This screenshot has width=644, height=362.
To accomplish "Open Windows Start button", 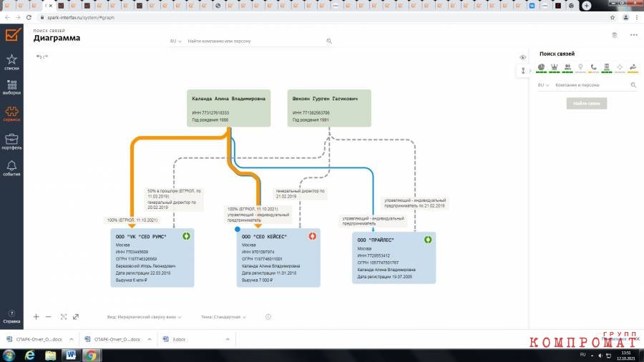I will click(9, 355).
